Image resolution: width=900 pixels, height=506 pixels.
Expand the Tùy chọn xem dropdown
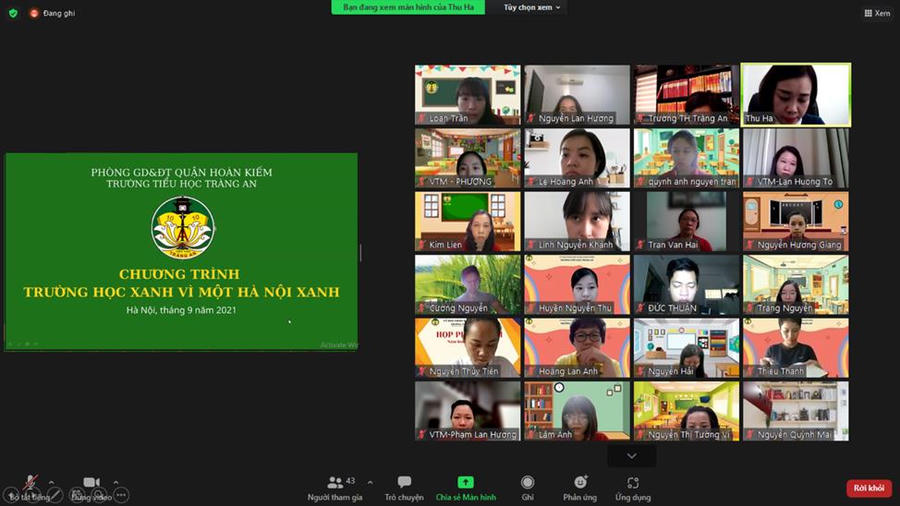tap(532, 7)
